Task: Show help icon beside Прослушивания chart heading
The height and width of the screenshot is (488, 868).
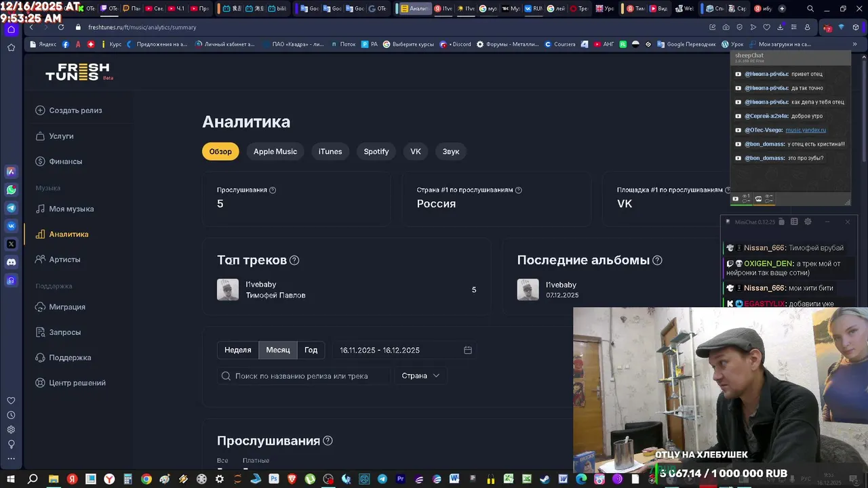Action: (328, 441)
